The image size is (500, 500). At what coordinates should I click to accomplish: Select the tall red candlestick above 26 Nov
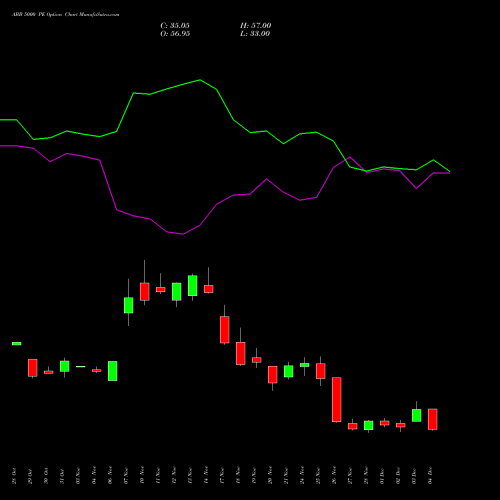(x=337, y=400)
